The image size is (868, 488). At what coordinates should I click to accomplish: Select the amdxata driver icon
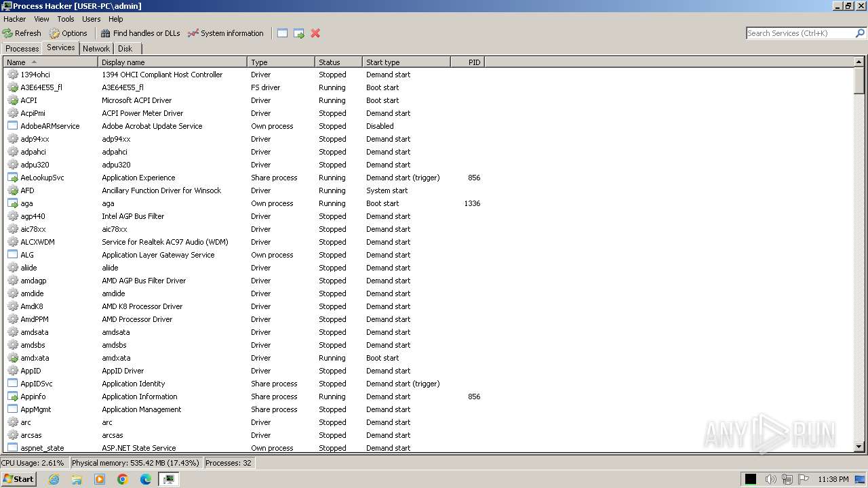[x=13, y=358]
